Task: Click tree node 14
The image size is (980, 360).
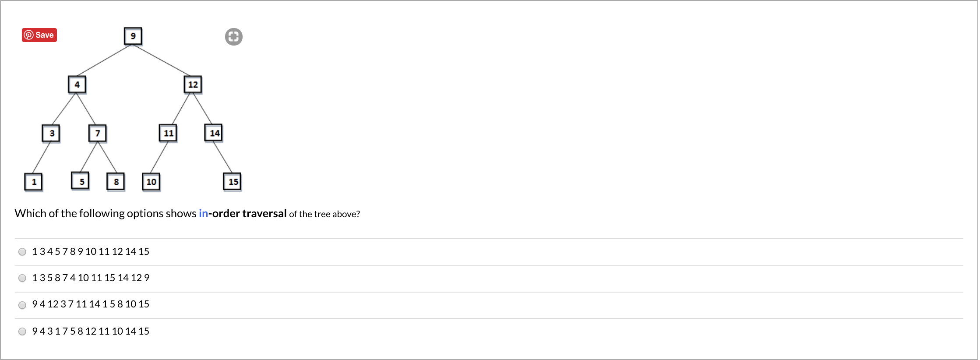Action: tap(214, 133)
